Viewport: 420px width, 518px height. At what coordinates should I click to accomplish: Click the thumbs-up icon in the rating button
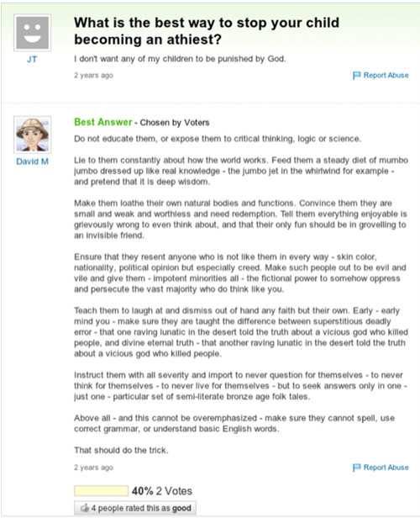pyautogui.click(x=85, y=508)
